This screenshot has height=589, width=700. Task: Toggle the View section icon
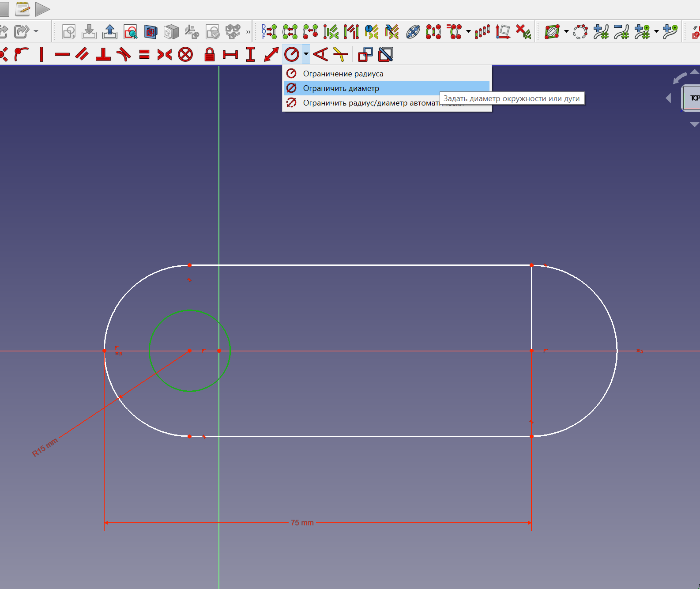click(x=151, y=32)
